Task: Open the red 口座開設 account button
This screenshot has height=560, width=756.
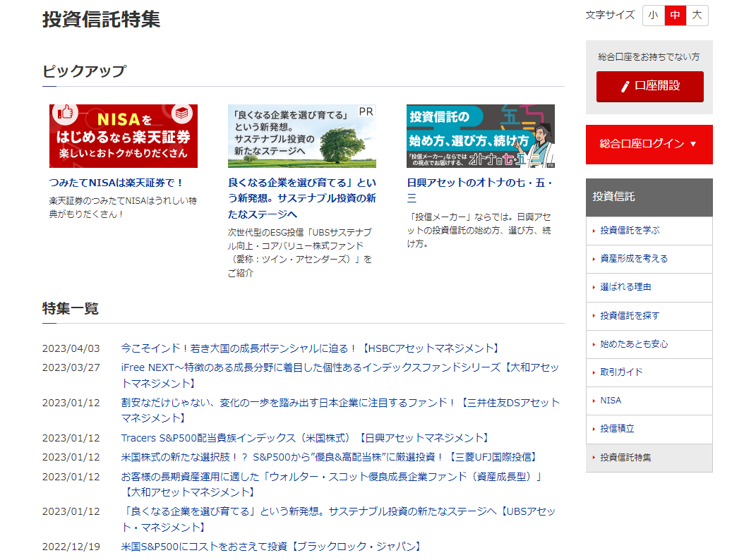Action: coord(649,87)
